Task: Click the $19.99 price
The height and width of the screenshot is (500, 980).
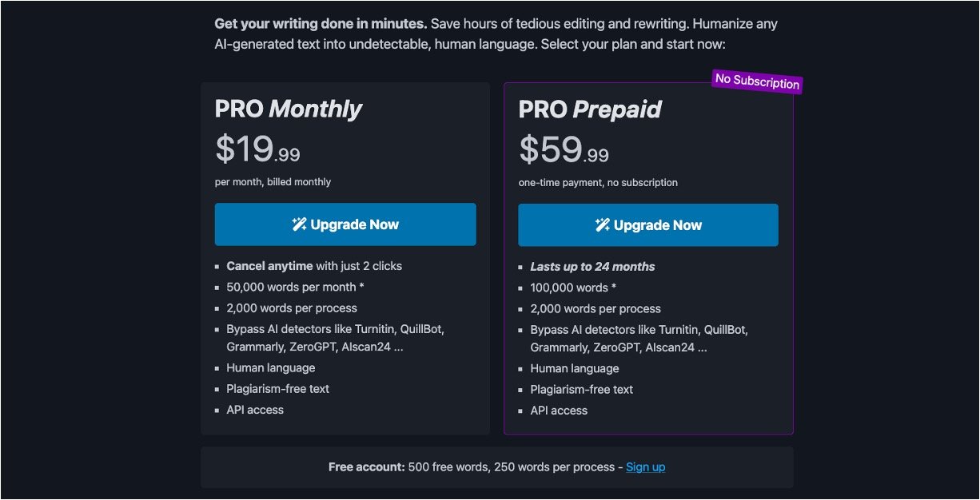Action: [257, 149]
